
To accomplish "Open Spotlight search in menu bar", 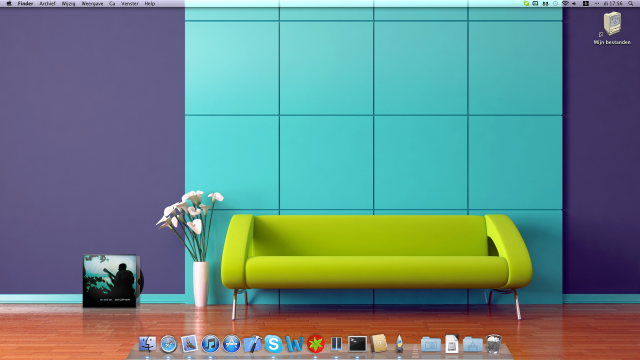I will (631, 4).
